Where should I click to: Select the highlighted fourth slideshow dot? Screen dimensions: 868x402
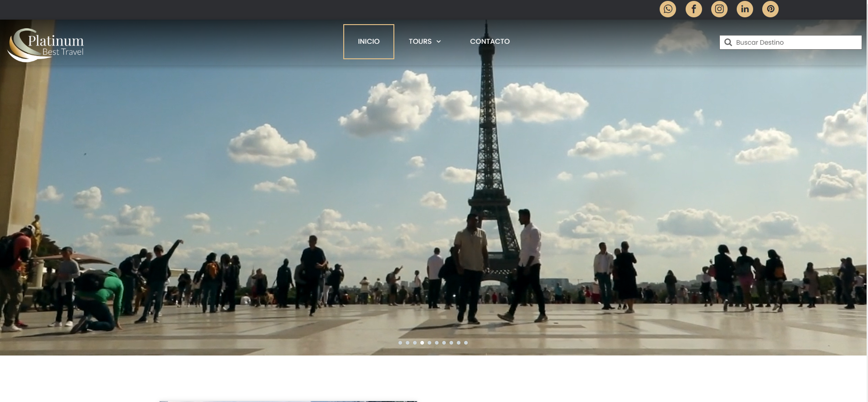click(x=422, y=343)
